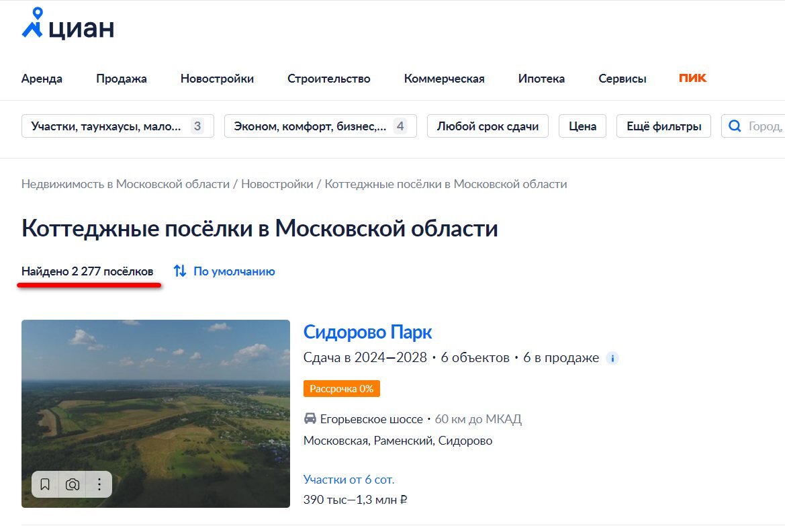Open the Сервисы menu

(622, 79)
